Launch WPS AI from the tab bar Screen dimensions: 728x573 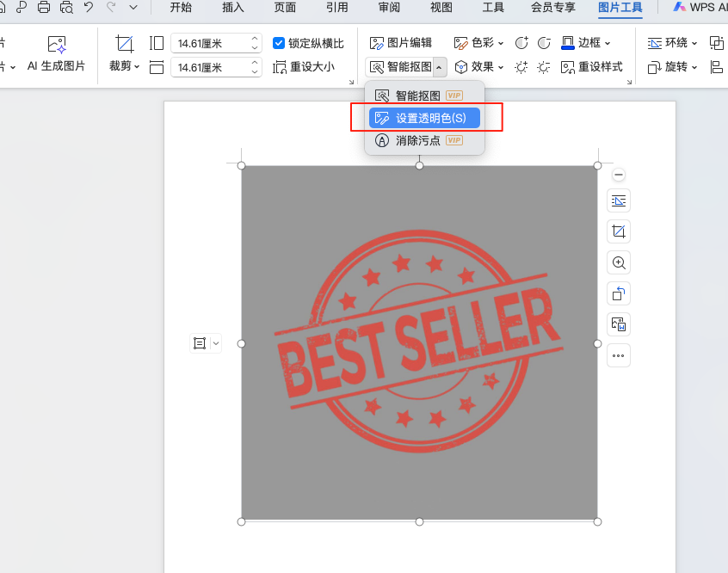coord(700,8)
